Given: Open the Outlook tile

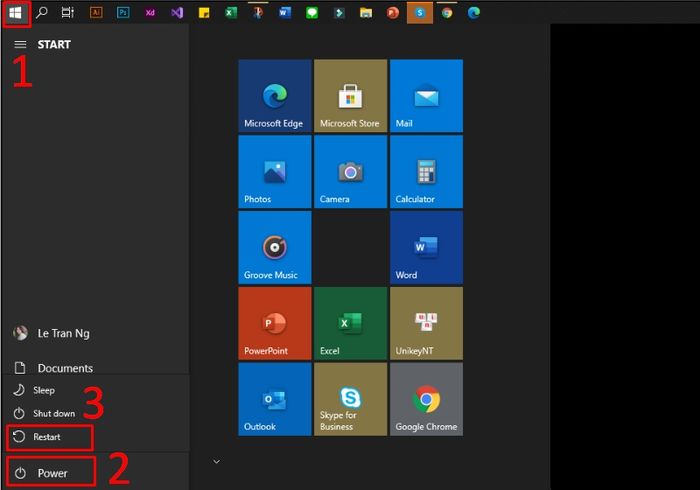Looking at the screenshot, I should pos(275,399).
